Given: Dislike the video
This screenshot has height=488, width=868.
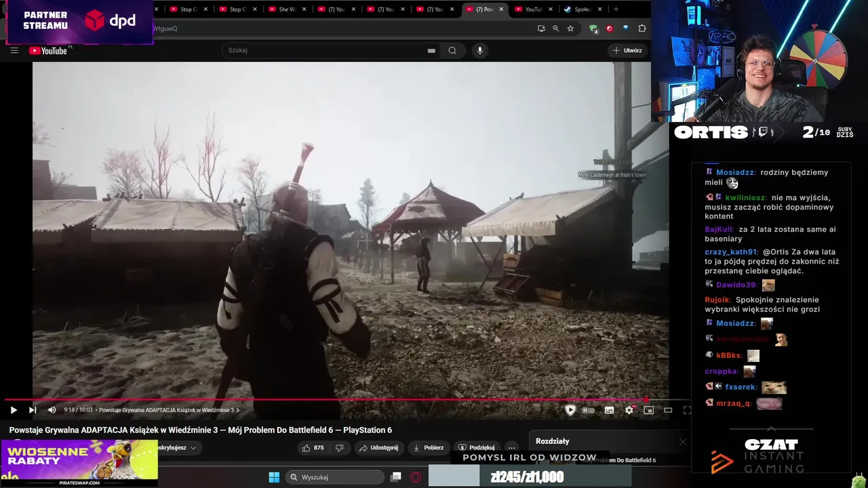Looking at the screenshot, I should coord(340,447).
